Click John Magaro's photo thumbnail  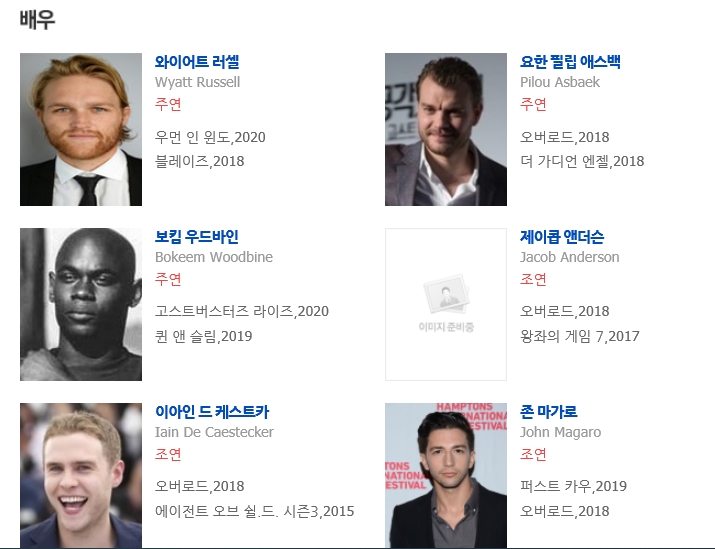click(446, 475)
